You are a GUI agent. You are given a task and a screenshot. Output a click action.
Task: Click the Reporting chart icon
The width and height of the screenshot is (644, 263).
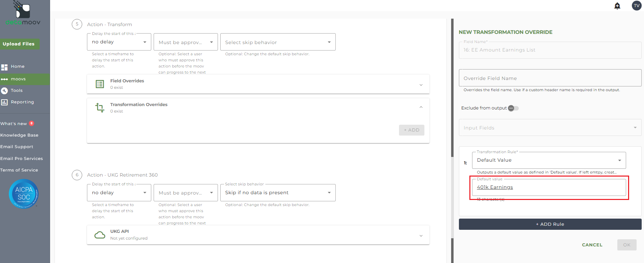click(4, 102)
